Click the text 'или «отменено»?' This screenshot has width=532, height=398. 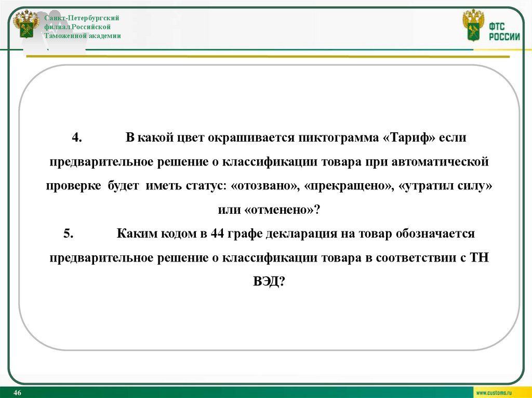(x=269, y=210)
